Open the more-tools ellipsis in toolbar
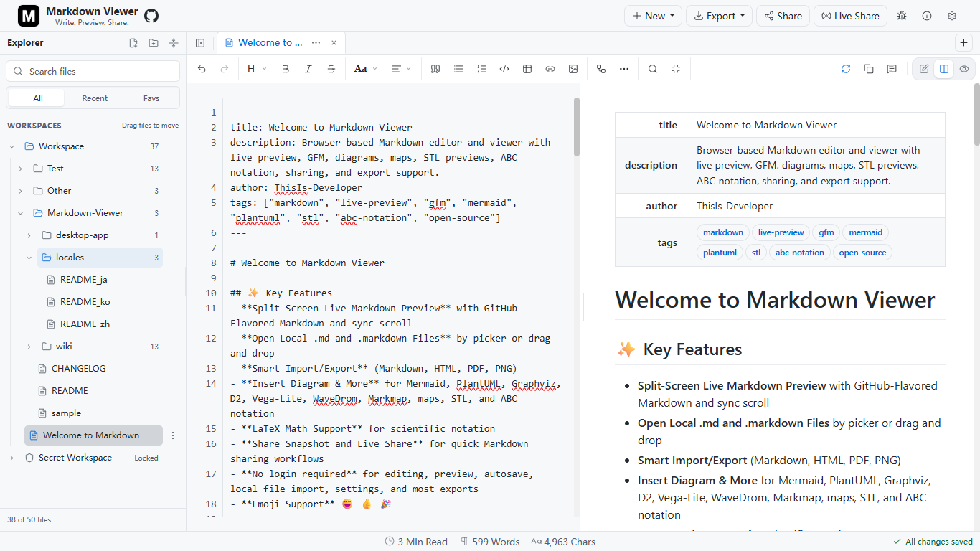Screen dimensions: 980x551 coord(624,69)
